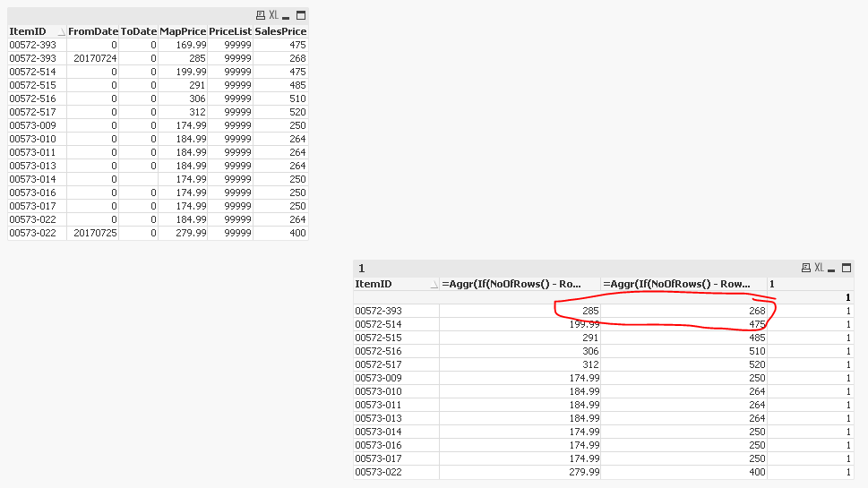
Task: Select ItemID 00573-011 in bottom chart
Action: pyautogui.click(x=396, y=405)
